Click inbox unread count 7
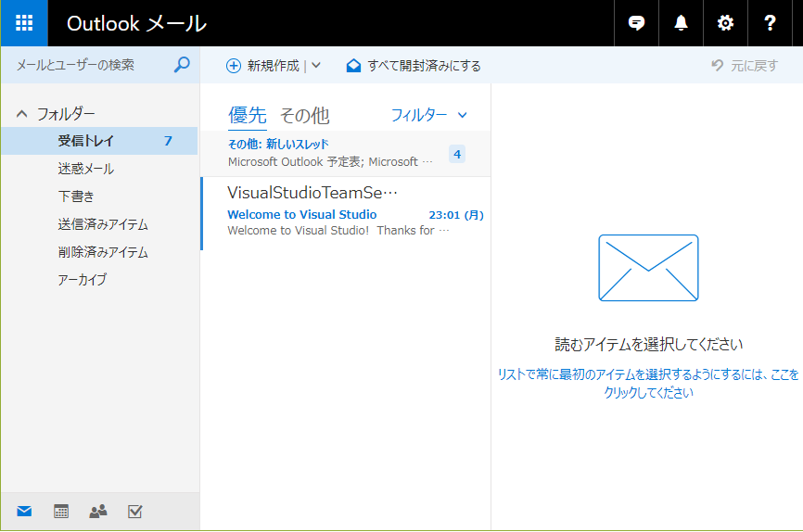Image resolution: width=803 pixels, height=532 pixels. click(x=168, y=141)
